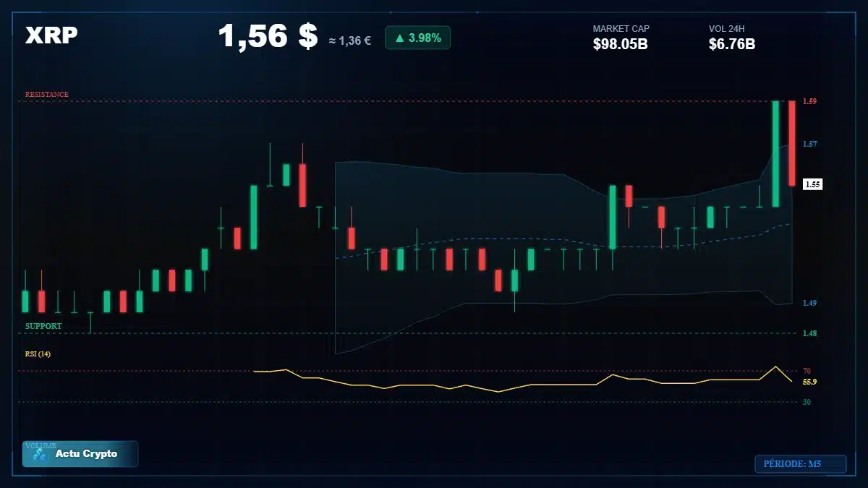868x488 pixels.
Task: Click the XRP ticker title
Action: [51, 35]
